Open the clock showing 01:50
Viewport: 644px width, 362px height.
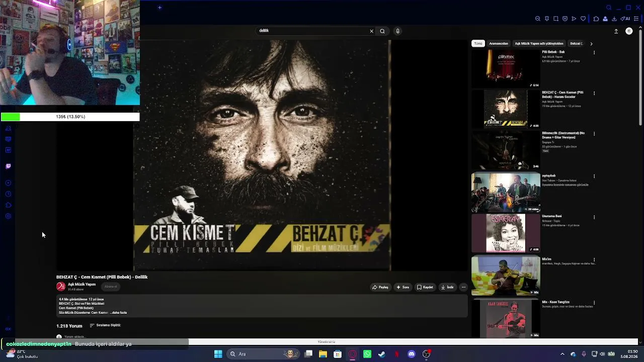click(629, 354)
